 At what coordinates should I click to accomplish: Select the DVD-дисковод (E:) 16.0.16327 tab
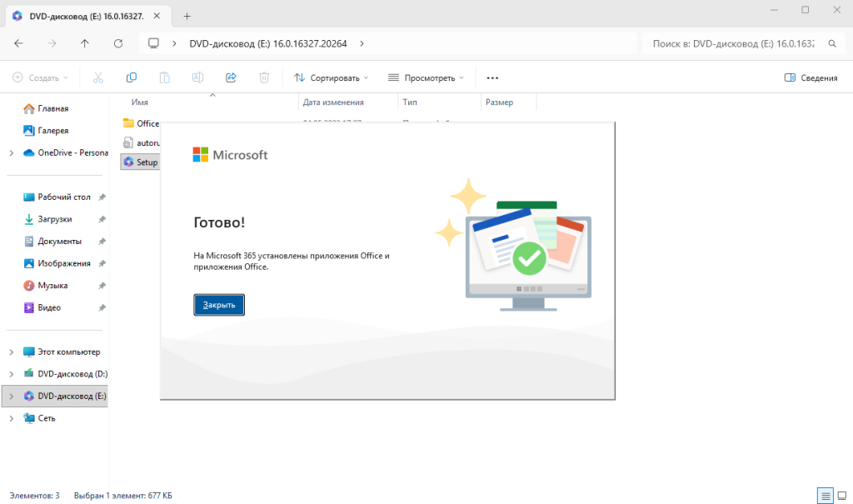[87, 17]
